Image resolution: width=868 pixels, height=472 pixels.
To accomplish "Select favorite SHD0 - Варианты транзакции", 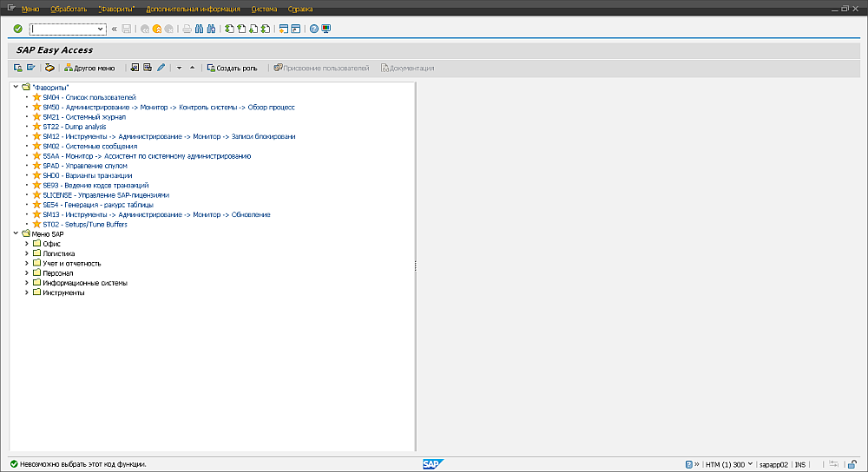I will coord(88,175).
